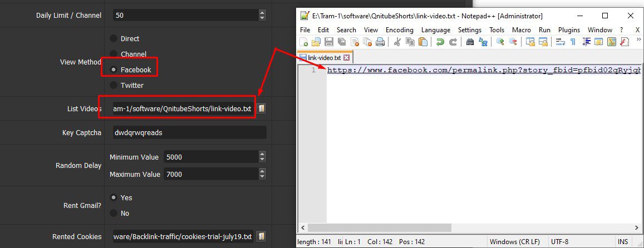Open the Encoding menu
Image resolution: width=644 pixels, height=248 pixels.
[399, 30]
